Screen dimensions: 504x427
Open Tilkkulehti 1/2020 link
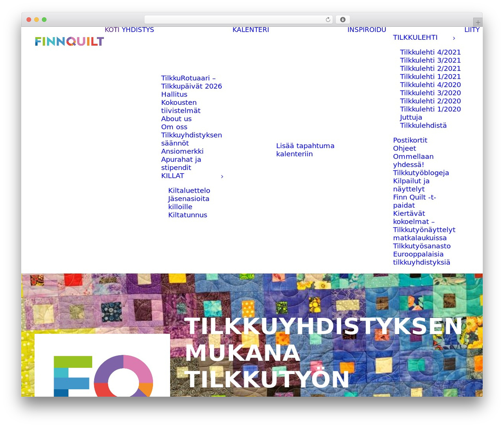(430, 109)
